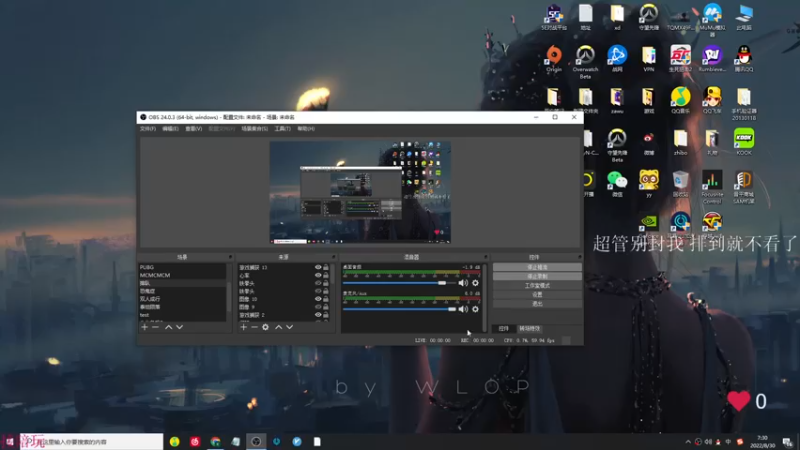The image size is (800, 450).
Task: Toggle visibility eye of 图像 10 source
Action: pos(318,299)
